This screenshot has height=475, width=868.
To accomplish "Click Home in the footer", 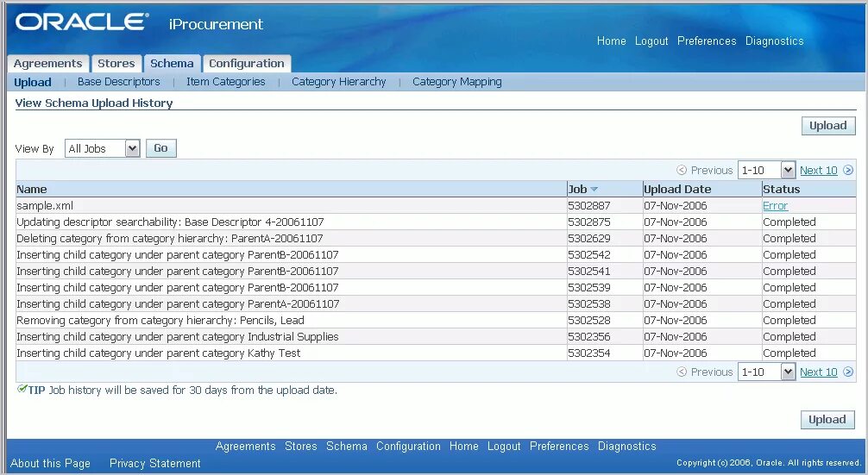I will 464,447.
